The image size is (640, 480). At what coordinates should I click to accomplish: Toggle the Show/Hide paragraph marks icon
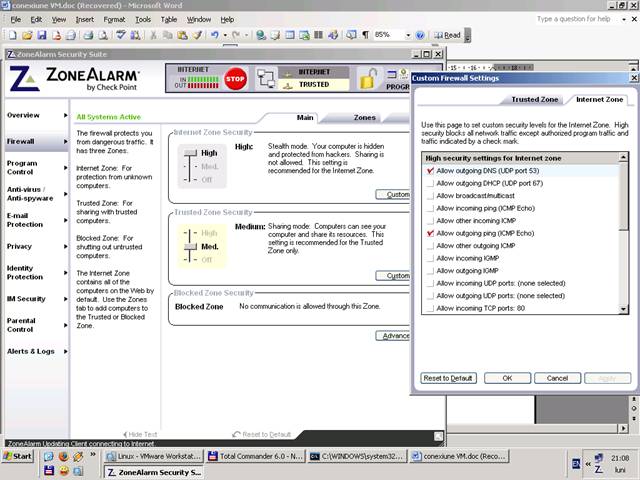tap(366, 35)
